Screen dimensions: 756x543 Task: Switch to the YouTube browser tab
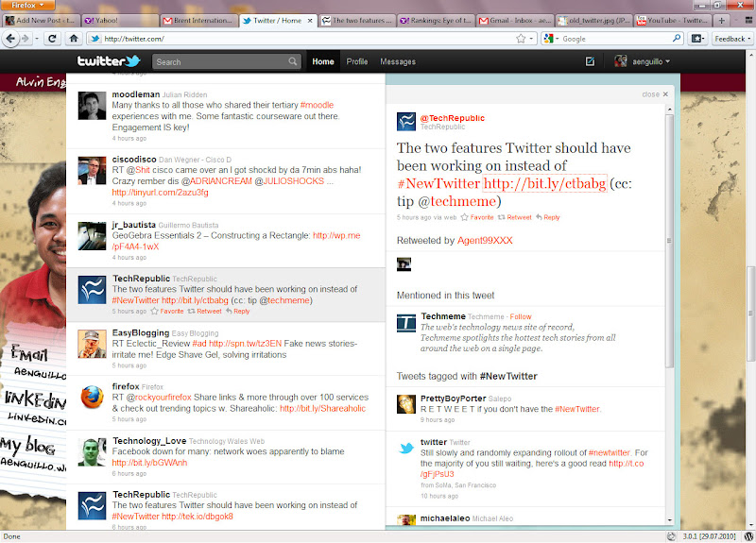tap(672, 20)
